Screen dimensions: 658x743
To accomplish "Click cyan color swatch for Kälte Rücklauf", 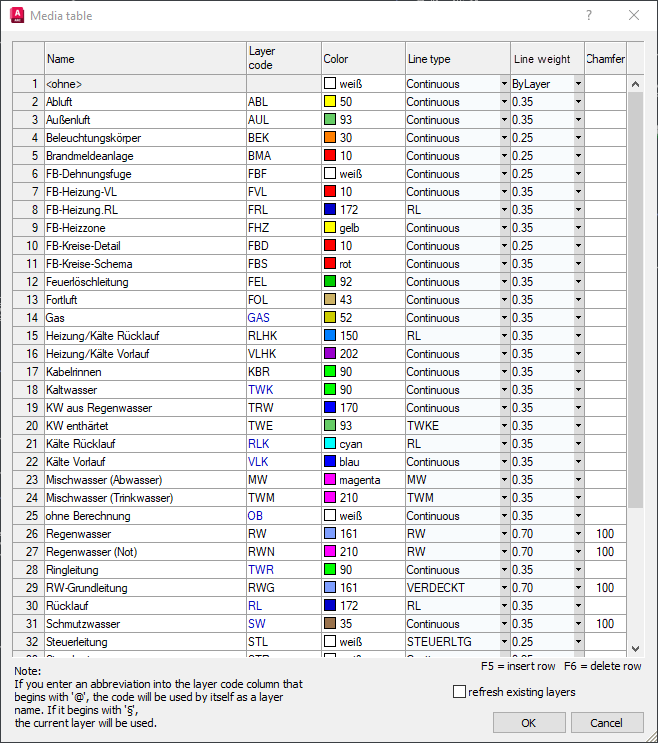I will [x=330, y=444].
